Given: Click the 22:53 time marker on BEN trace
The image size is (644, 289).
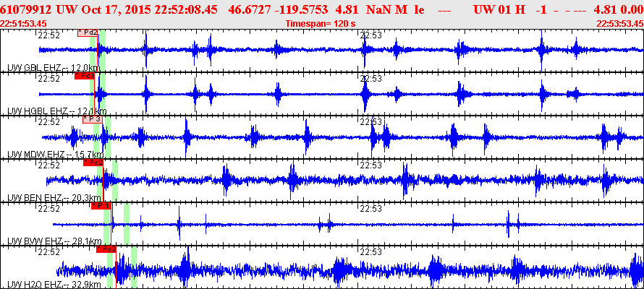Looking at the screenshot, I should [x=371, y=165].
